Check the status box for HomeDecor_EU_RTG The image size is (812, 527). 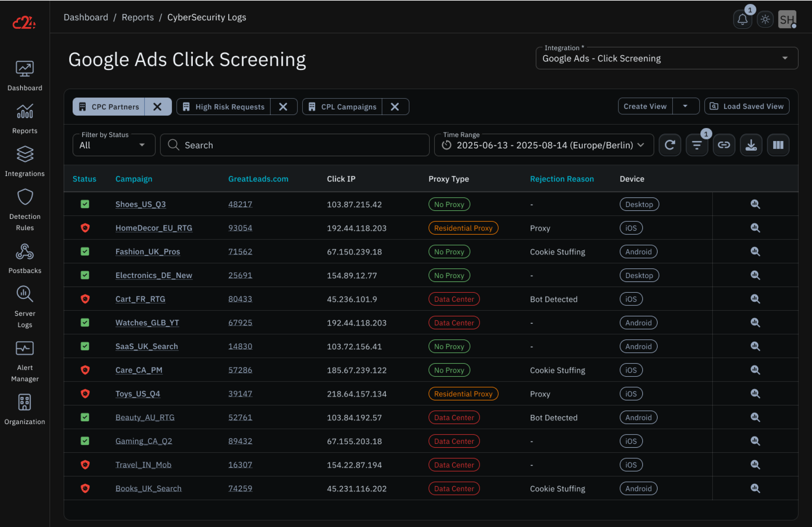(85, 228)
